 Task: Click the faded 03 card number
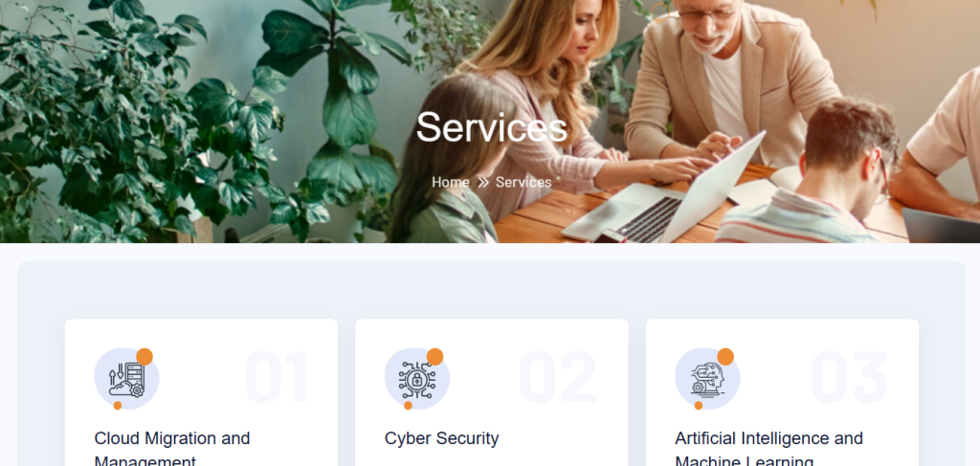[849, 377]
